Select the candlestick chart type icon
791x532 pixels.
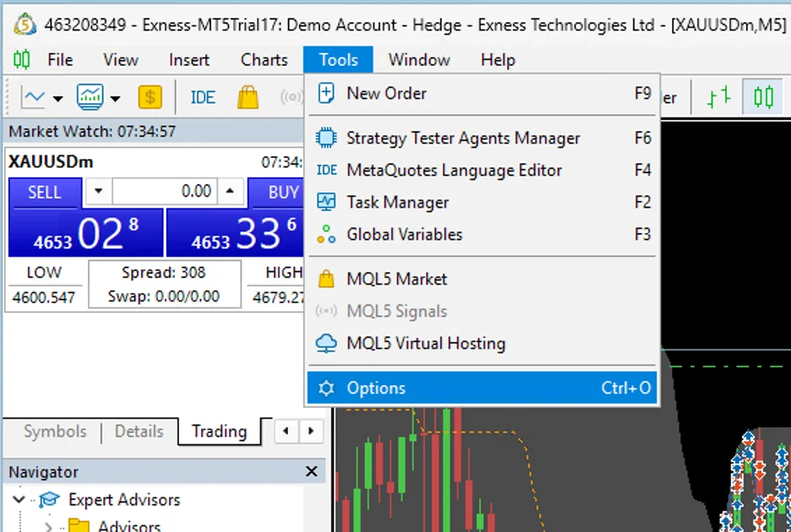click(763, 97)
